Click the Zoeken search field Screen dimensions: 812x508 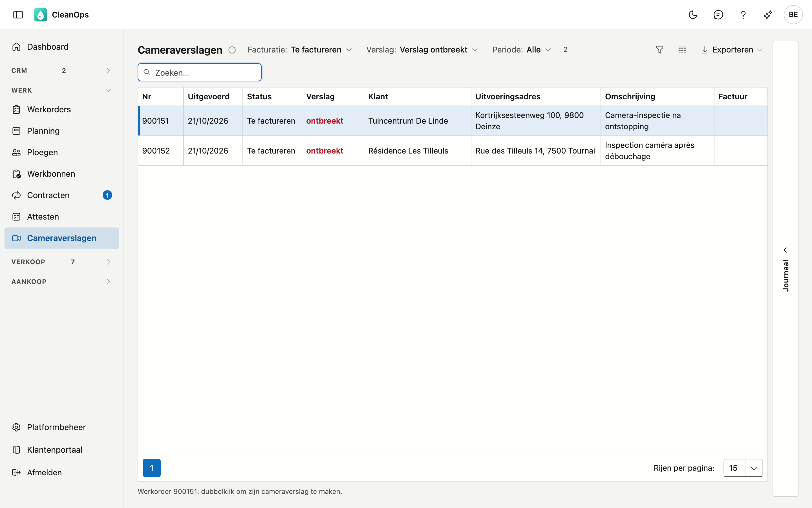pos(200,72)
